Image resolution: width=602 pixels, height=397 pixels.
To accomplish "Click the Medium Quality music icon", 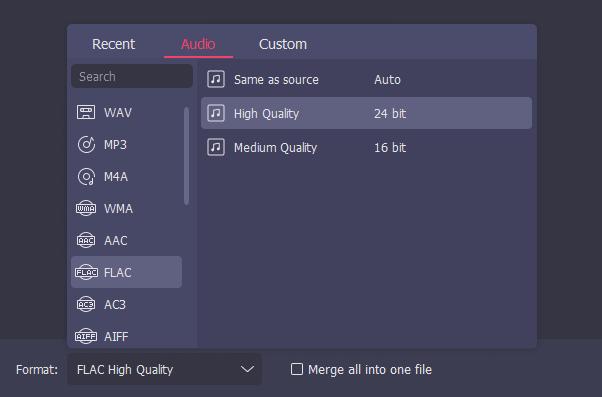I will tap(216, 147).
